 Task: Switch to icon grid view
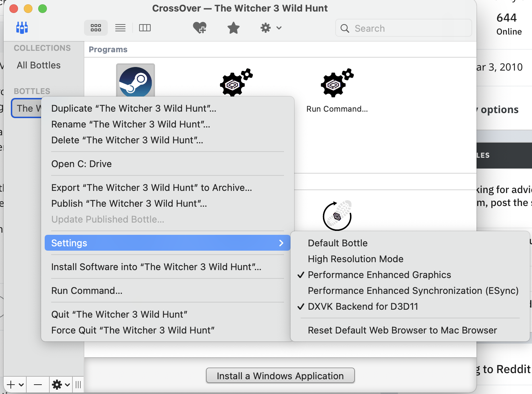tap(96, 28)
